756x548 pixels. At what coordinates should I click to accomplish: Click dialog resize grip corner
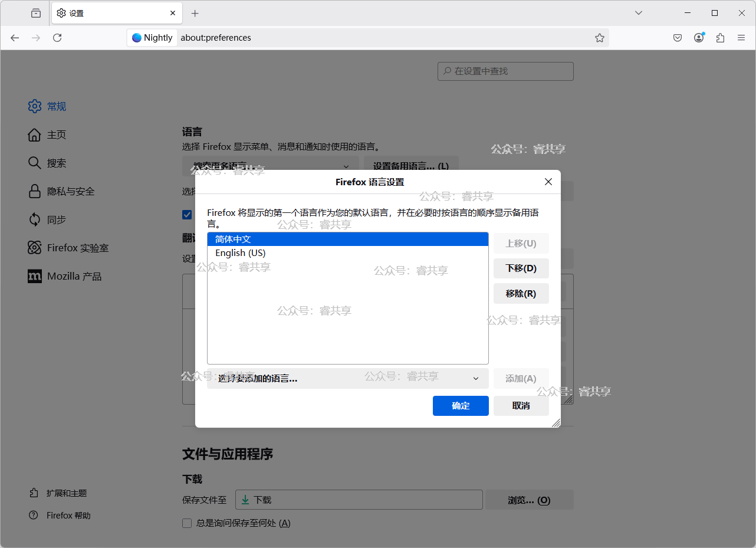coord(556,423)
